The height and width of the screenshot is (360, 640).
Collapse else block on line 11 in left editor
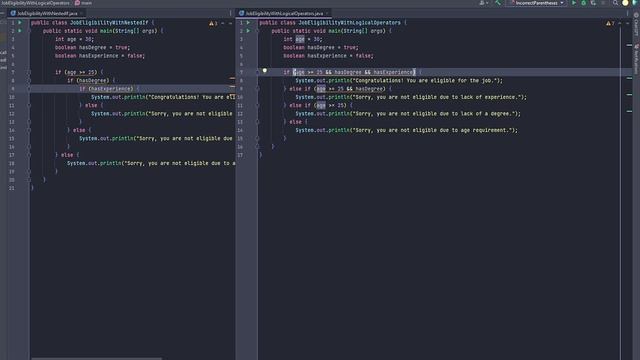[x=29, y=106]
